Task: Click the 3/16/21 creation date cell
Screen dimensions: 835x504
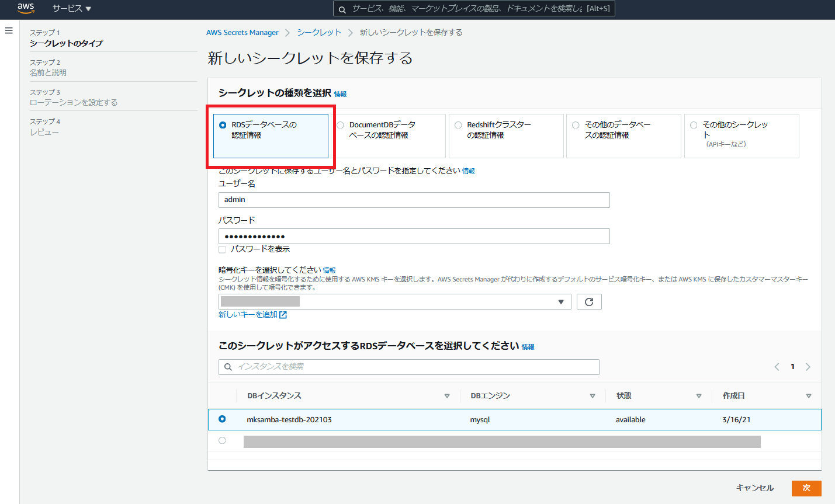Action: click(x=736, y=420)
